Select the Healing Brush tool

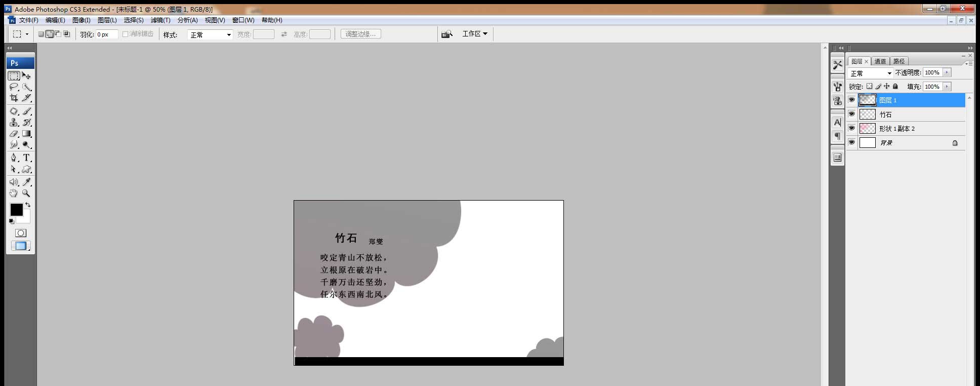(x=14, y=111)
